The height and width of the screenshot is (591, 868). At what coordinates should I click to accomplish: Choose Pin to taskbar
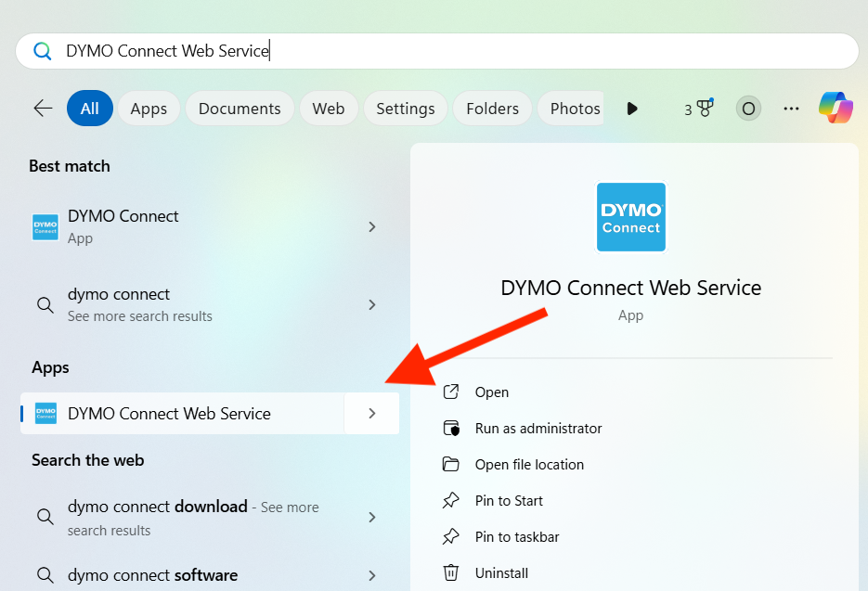(x=517, y=537)
